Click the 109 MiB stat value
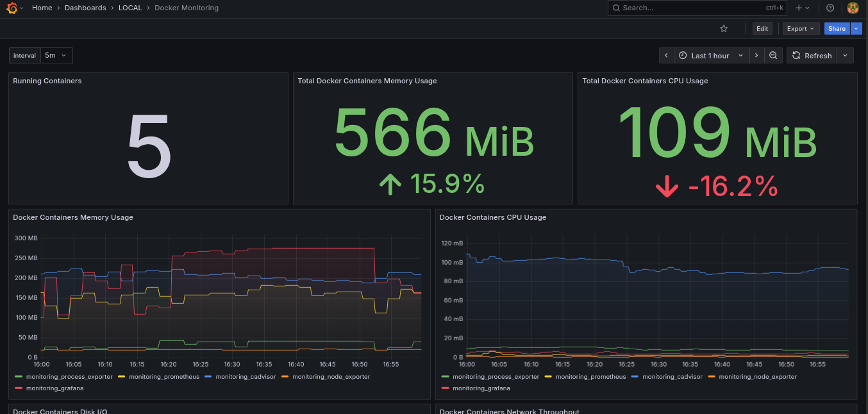Image resolution: width=868 pixels, height=414 pixels. pos(717,133)
